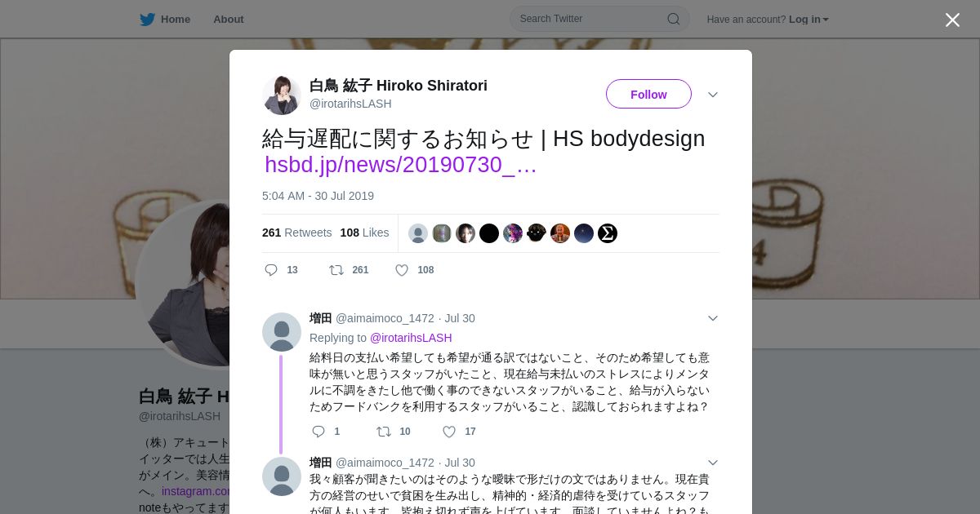Open the hsbd.jp/news link

[x=400, y=165]
